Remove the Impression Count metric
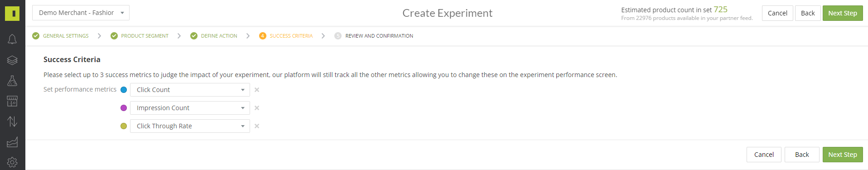 click(x=257, y=108)
